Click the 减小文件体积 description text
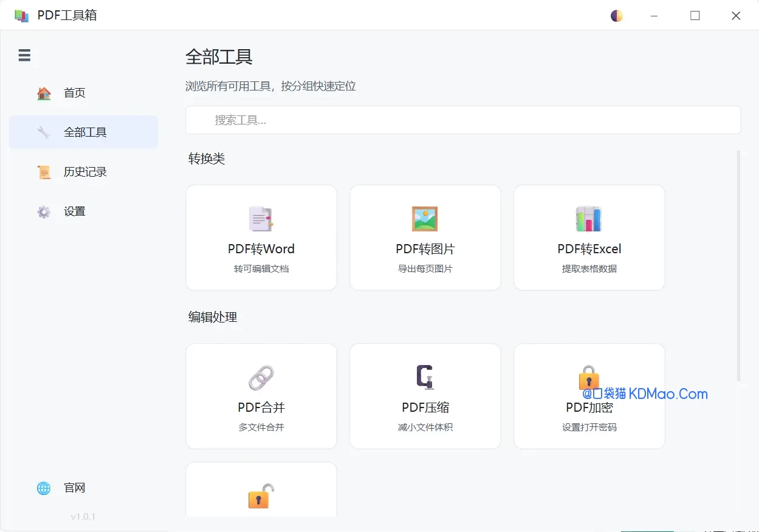 425,427
